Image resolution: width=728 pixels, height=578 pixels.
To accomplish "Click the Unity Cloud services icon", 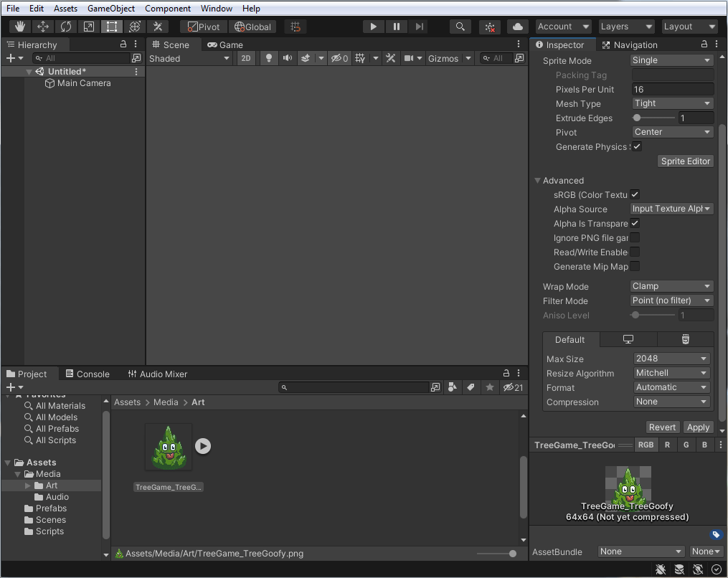I will point(518,26).
